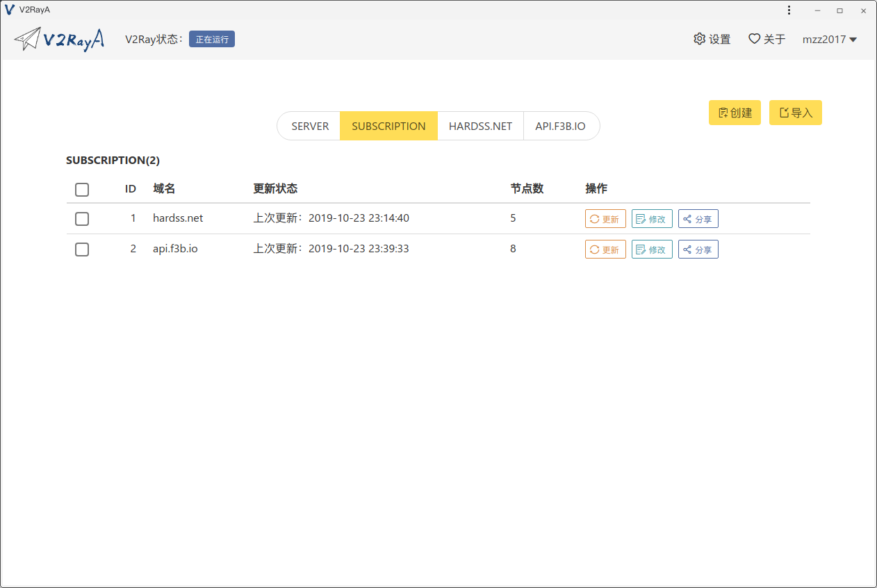Click the 2019-10-23 23:14:40 update time
The height and width of the screenshot is (588, 877).
click(359, 218)
